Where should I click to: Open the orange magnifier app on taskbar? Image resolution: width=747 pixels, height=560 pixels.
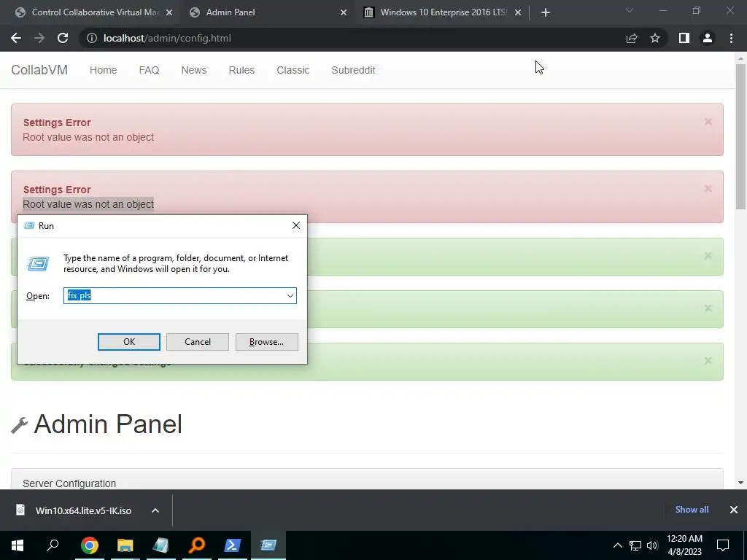pos(197,545)
